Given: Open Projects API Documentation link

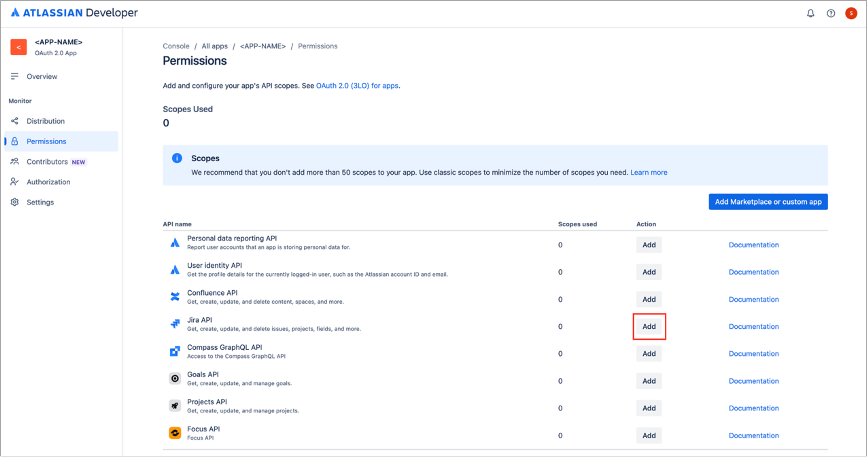Looking at the screenshot, I should point(754,408).
